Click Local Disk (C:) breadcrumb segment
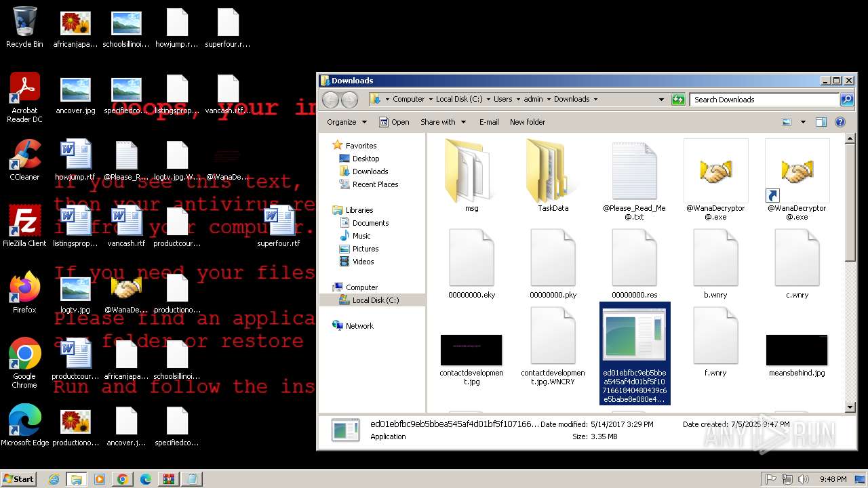The height and width of the screenshot is (488, 868). coord(459,99)
